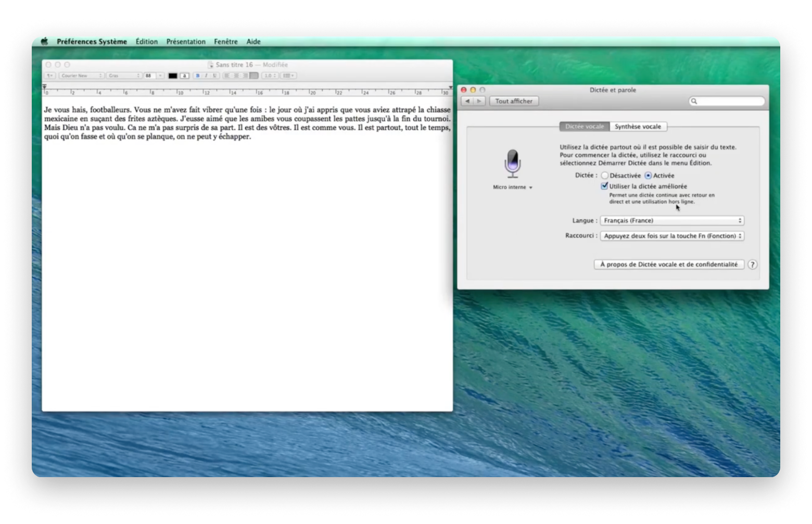Open the Raccourci shortcut dropdown
The image size is (812, 524).
click(x=672, y=236)
